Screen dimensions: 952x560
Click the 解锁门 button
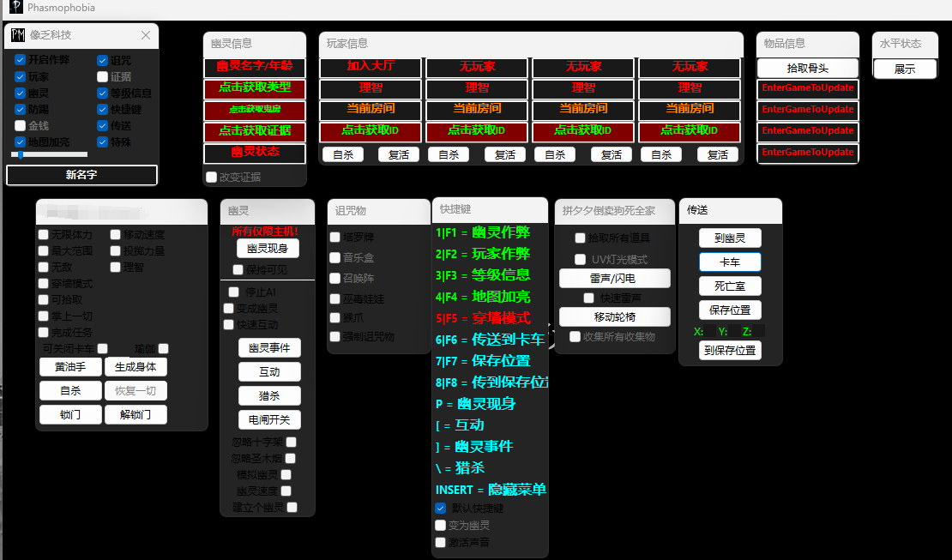pyautogui.click(x=136, y=415)
